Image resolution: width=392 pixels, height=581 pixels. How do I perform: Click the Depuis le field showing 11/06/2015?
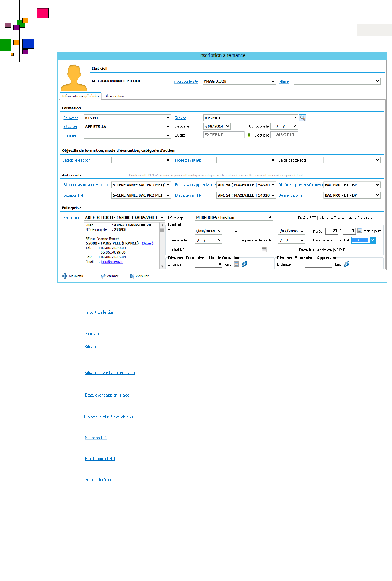pyautogui.click(x=284, y=135)
